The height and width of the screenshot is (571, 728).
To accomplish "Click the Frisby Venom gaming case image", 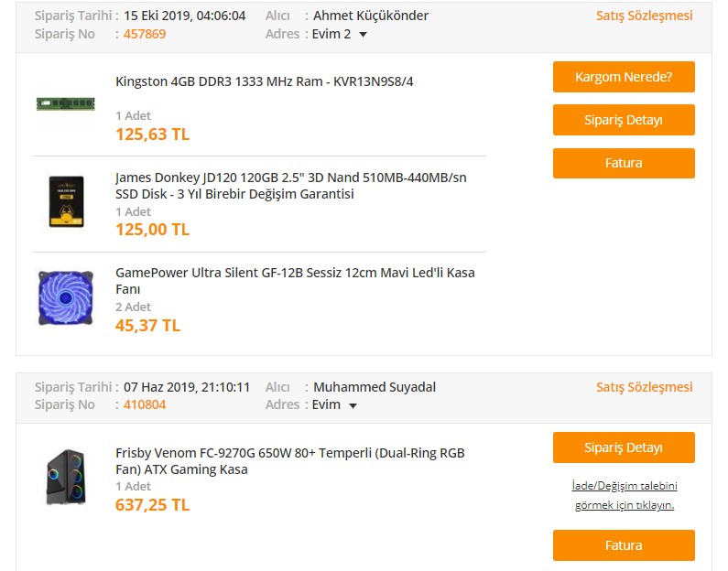I will pos(65,476).
